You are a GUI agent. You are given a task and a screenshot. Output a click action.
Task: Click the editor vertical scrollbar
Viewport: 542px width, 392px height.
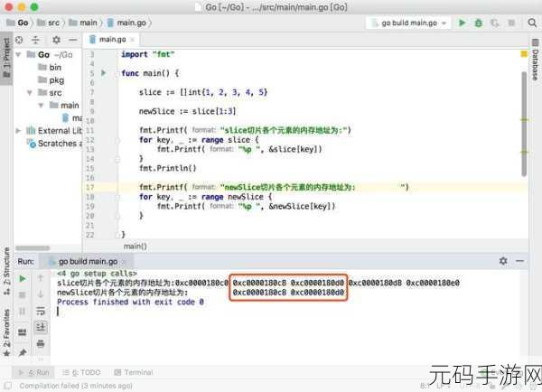pos(524,124)
